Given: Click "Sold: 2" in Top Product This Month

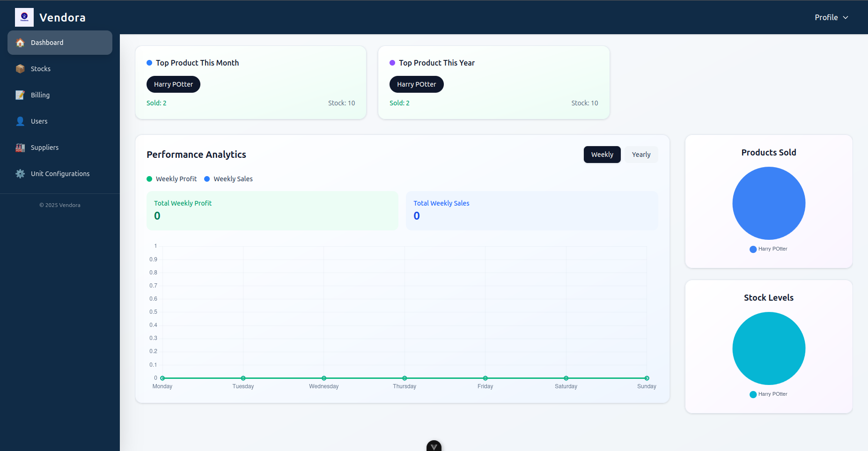Looking at the screenshot, I should (156, 103).
